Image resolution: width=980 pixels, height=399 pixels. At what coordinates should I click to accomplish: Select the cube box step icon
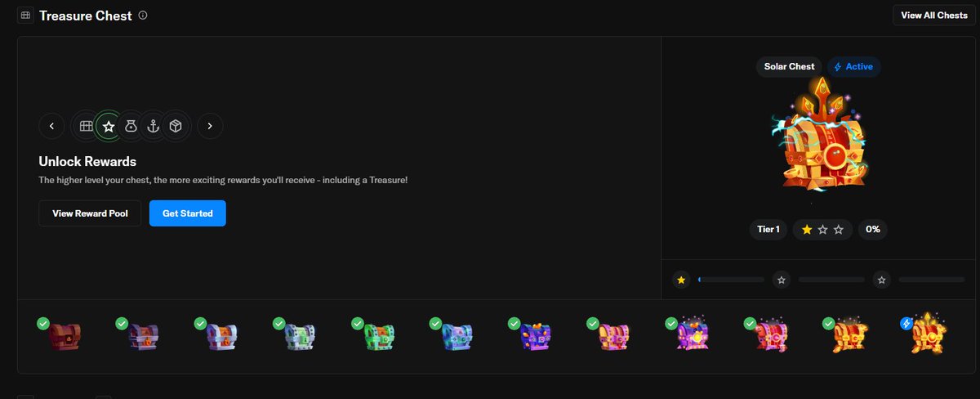tap(175, 126)
